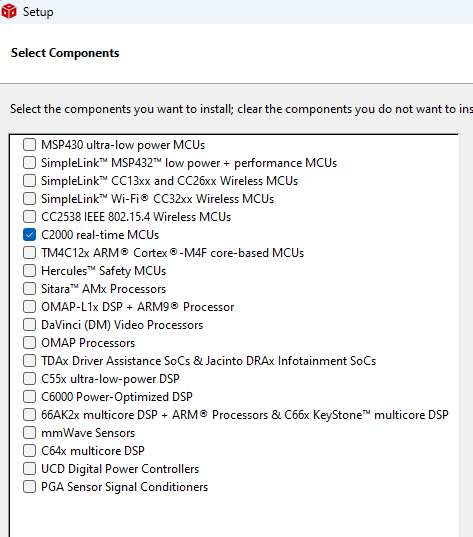
Task: Check DaVinci (DM) Video Processors
Action: (29, 324)
